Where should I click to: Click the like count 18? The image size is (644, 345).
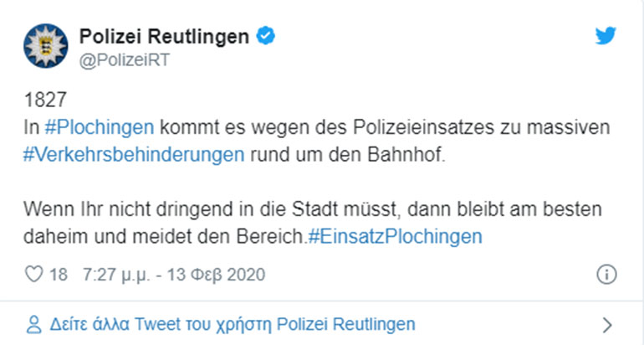point(59,274)
